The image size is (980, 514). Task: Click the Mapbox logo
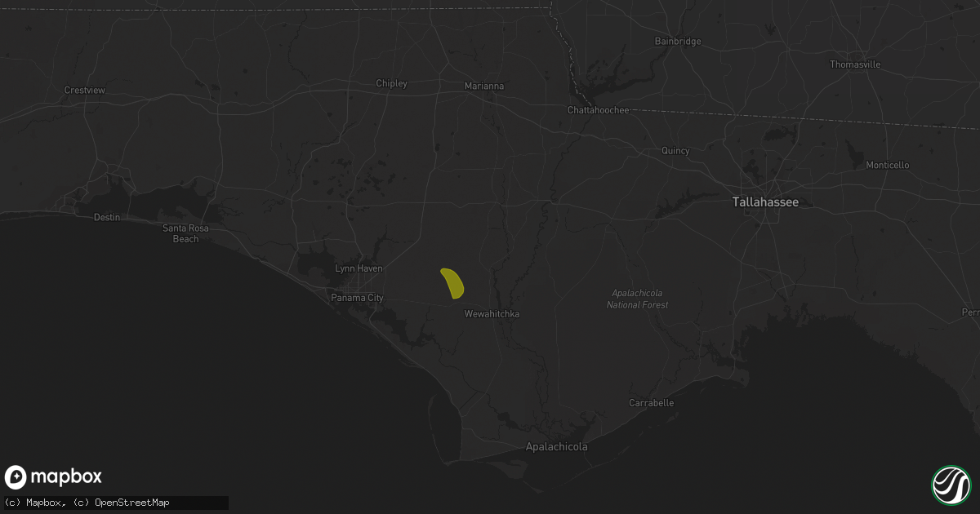click(53, 477)
